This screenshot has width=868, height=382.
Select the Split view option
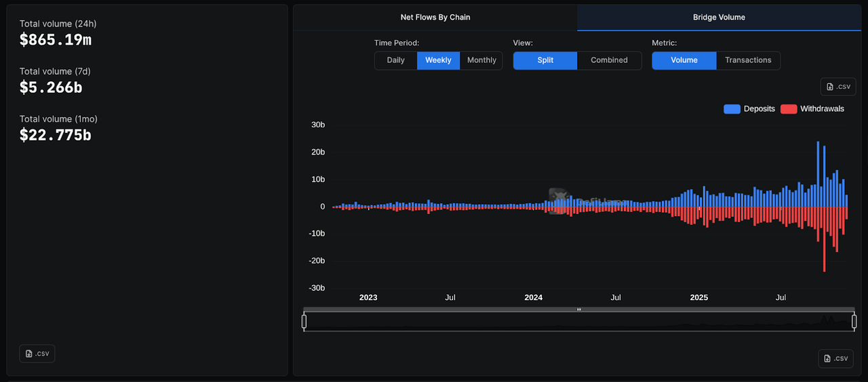point(545,60)
